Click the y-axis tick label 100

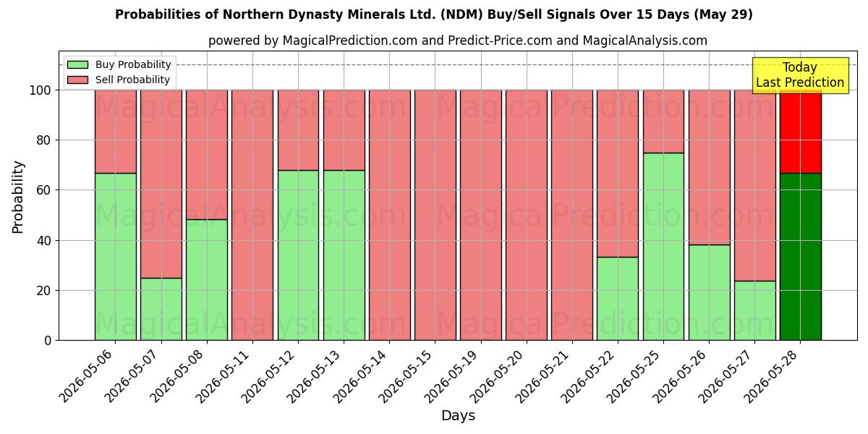pyautogui.click(x=41, y=90)
